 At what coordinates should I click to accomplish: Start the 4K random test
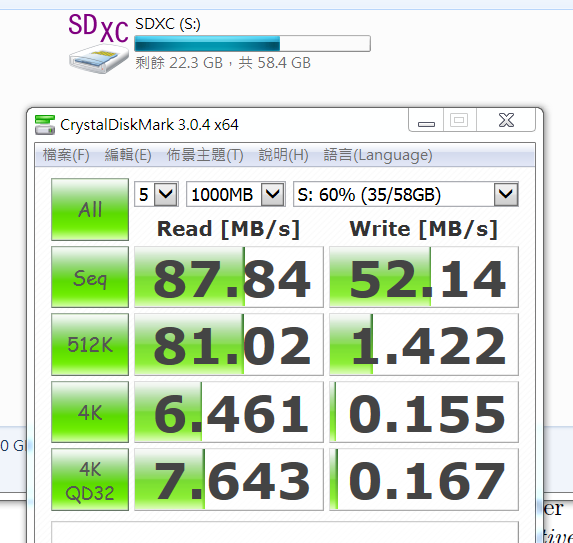(90, 412)
